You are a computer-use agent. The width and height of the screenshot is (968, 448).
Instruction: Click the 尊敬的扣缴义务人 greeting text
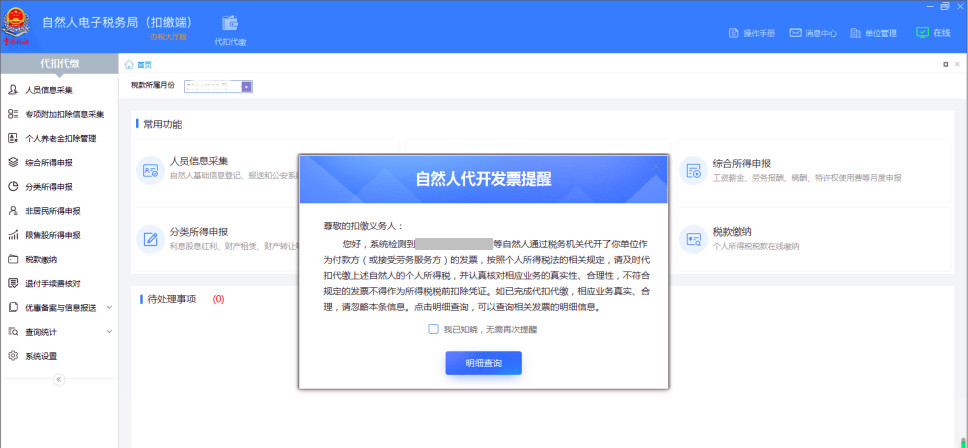pos(364,226)
